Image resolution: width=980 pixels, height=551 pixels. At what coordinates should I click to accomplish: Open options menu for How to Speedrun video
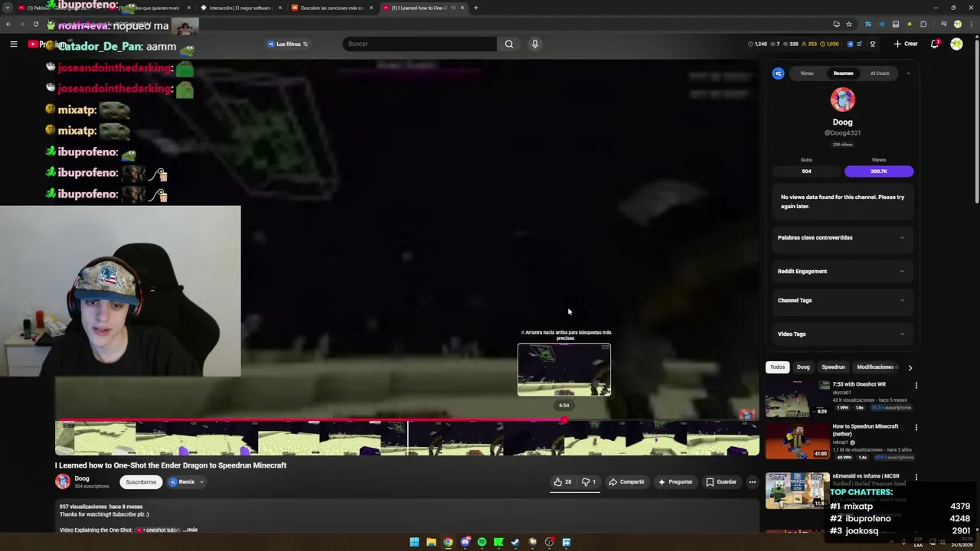(916, 428)
